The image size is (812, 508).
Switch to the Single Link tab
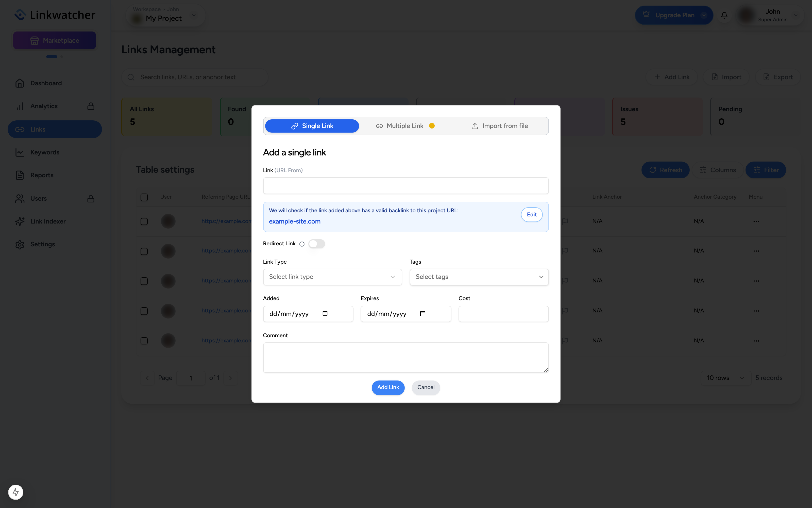312,126
